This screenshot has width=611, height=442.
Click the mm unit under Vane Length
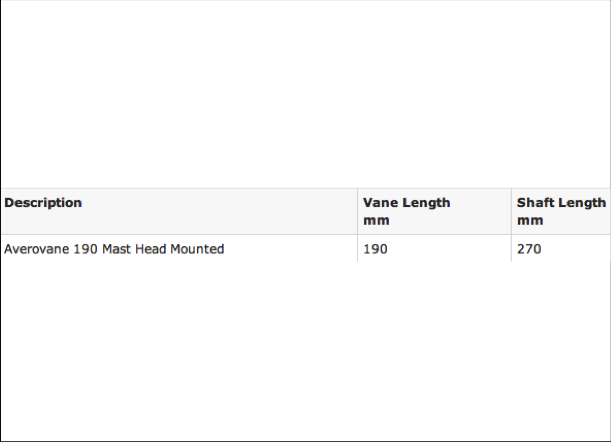click(x=376, y=221)
